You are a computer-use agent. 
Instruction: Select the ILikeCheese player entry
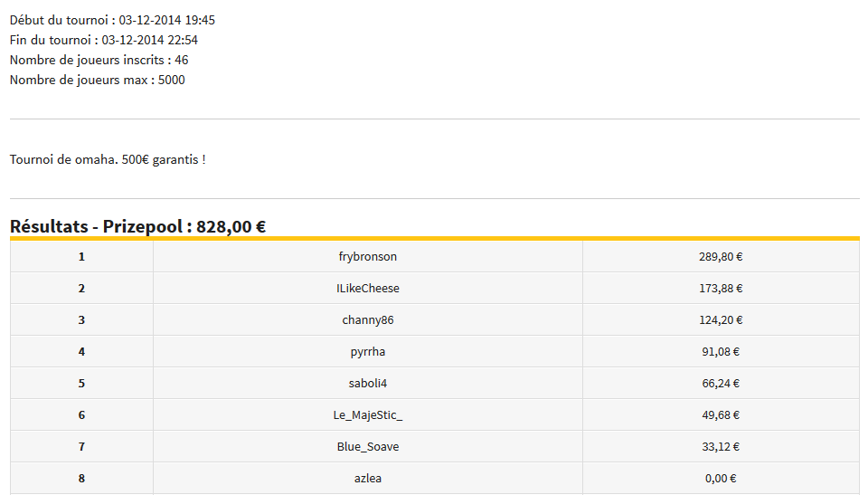point(368,289)
